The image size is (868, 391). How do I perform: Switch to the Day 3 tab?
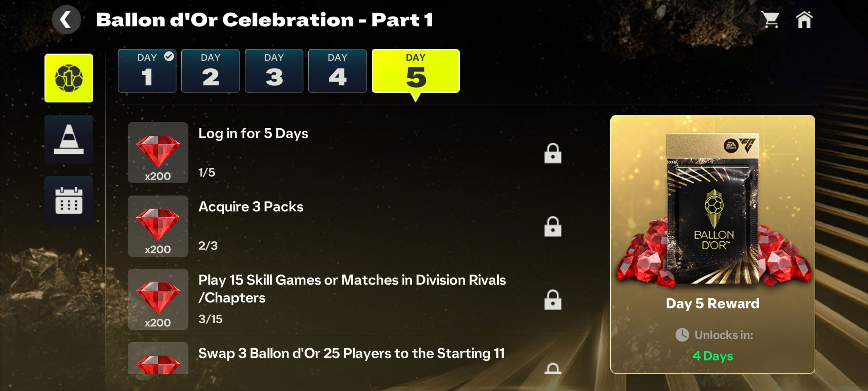274,71
